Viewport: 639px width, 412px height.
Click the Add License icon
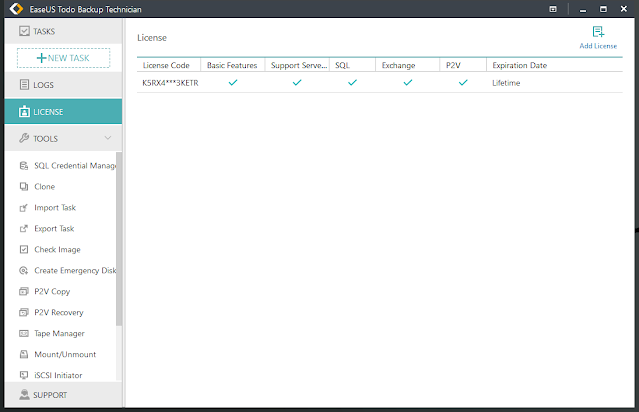[x=598, y=32]
